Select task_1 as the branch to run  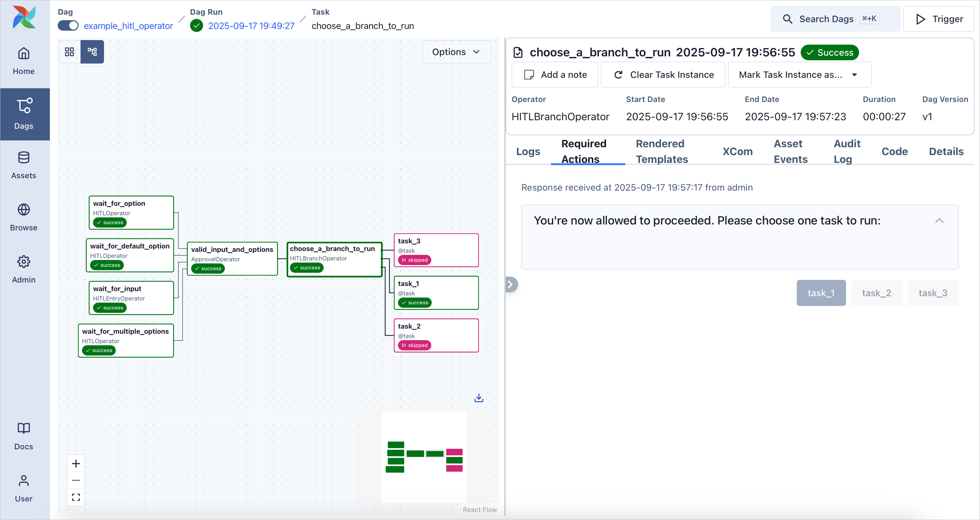pyautogui.click(x=821, y=293)
